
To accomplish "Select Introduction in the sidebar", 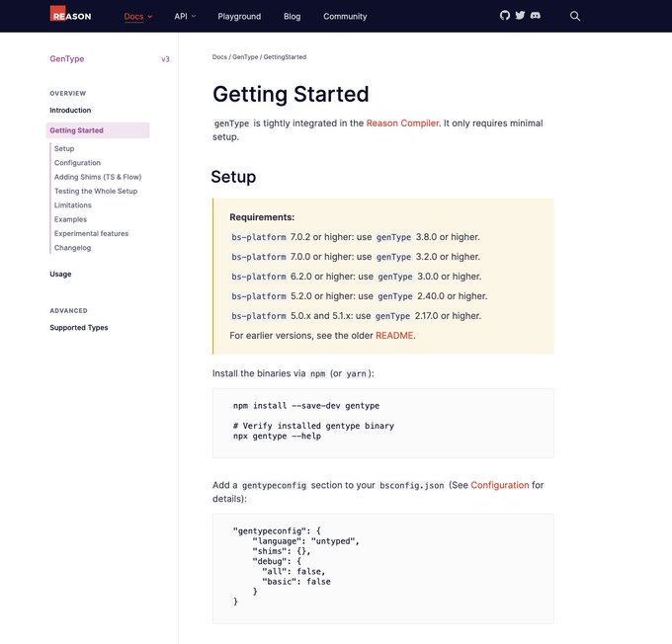I will (70, 110).
